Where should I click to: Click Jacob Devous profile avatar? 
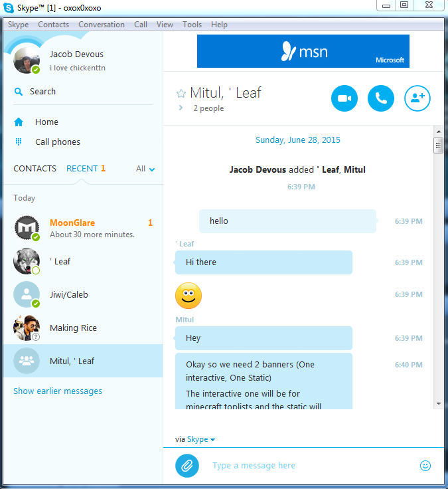pos(27,60)
